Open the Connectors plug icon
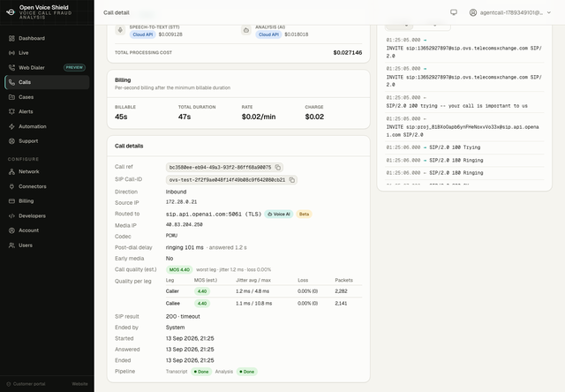This screenshot has height=392, width=565. click(x=11, y=186)
